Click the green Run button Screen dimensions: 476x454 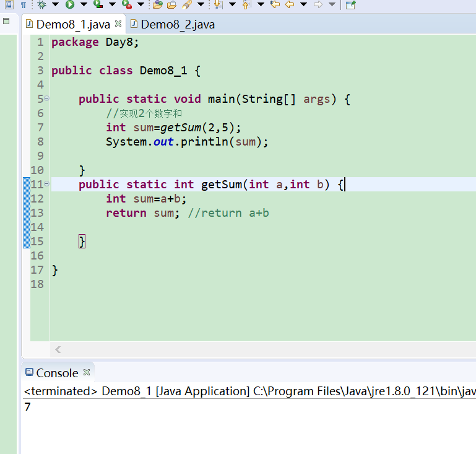pyautogui.click(x=70, y=4)
